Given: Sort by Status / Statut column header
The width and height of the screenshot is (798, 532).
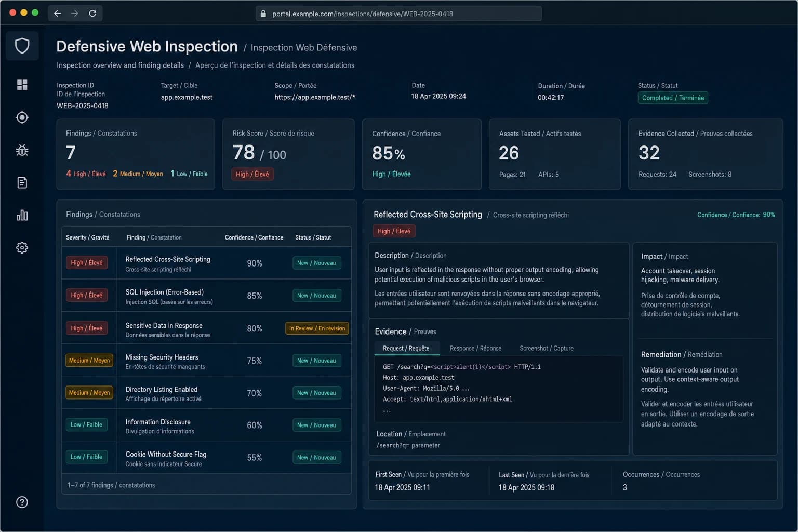Looking at the screenshot, I should [x=313, y=237].
